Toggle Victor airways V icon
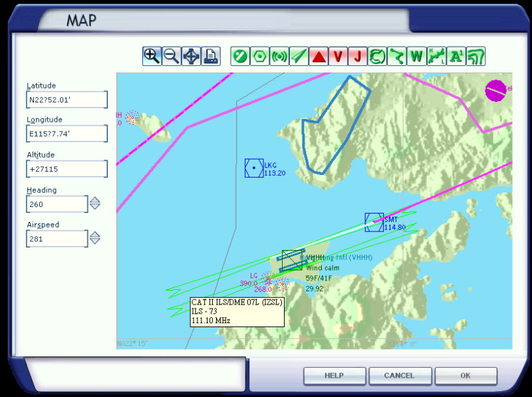532x397 pixels. pos(338,56)
